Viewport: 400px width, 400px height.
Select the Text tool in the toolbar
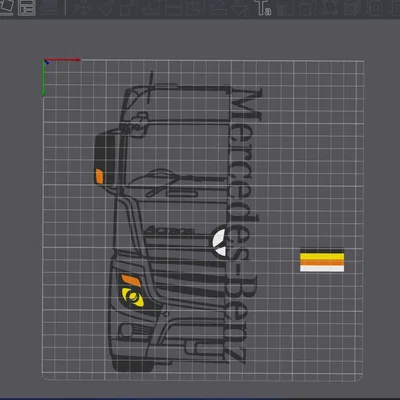click(x=262, y=7)
